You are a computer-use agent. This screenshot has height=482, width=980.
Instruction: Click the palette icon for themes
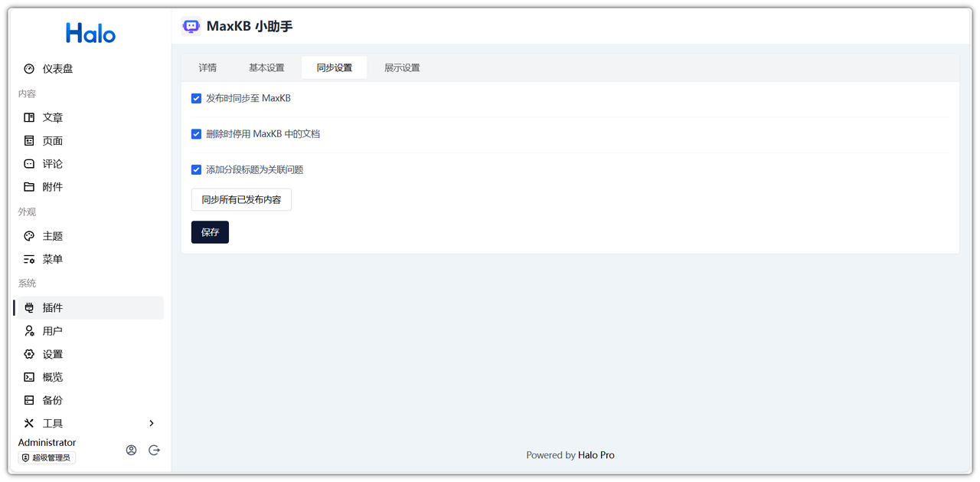[x=29, y=236]
